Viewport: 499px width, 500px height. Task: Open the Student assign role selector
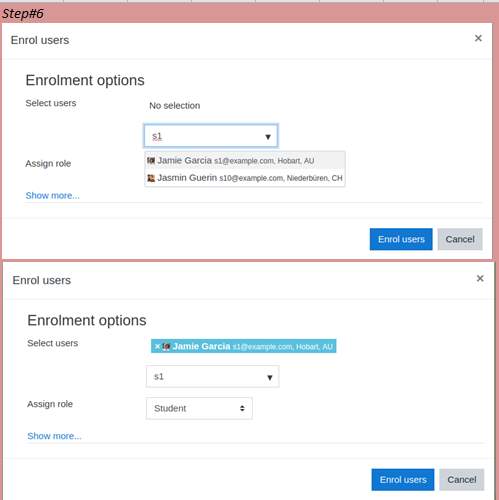[199, 408]
